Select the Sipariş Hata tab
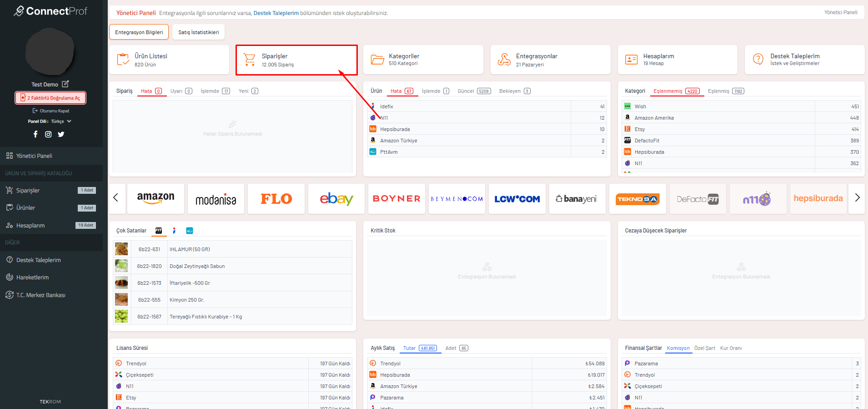This screenshot has width=868, height=409. coord(151,91)
